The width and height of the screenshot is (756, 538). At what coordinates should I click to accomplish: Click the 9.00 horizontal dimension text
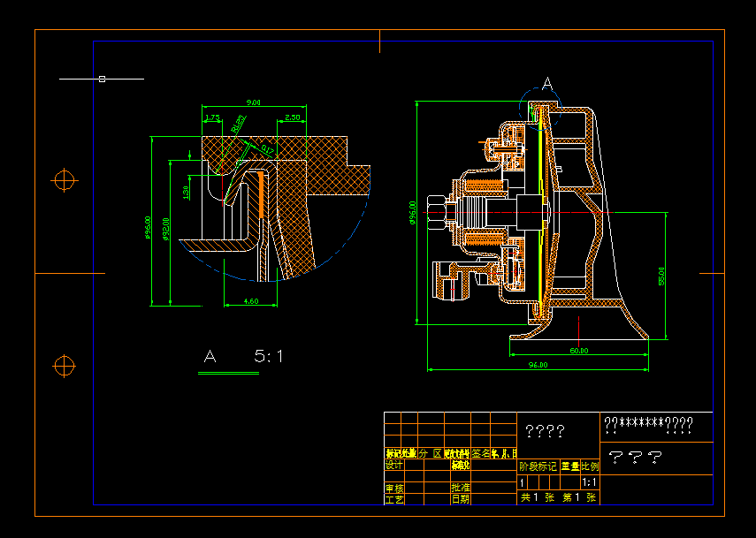point(253,103)
